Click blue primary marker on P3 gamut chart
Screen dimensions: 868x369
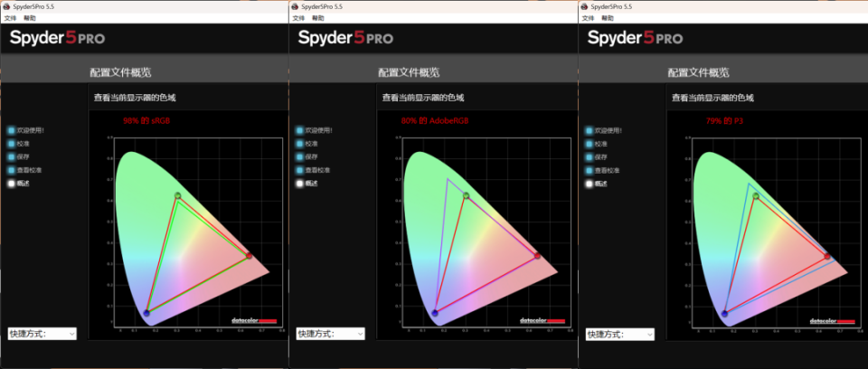pyautogui.click(x=724, y=314)
